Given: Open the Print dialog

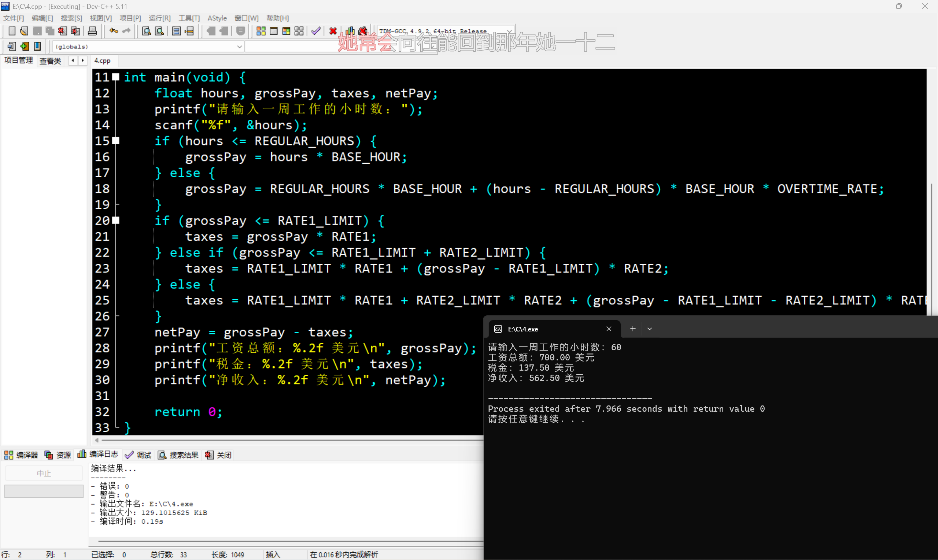Looking at the screenshot, I should click(x=92, y=31).
